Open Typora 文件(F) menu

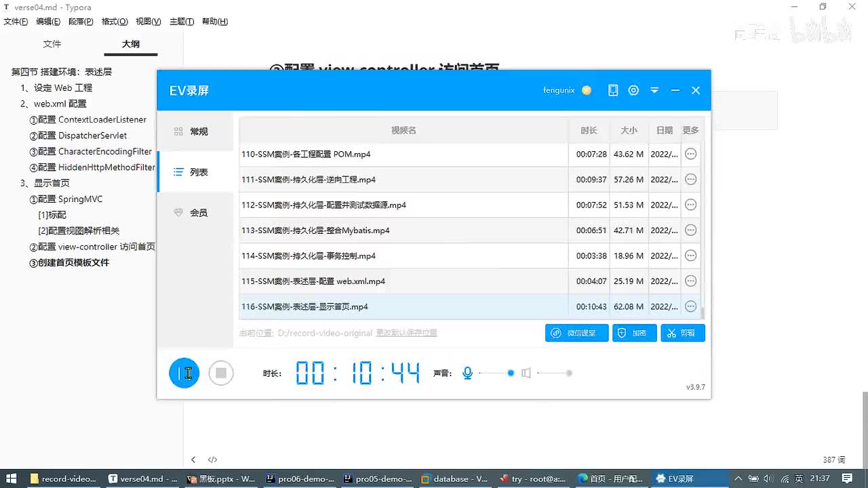16,22
